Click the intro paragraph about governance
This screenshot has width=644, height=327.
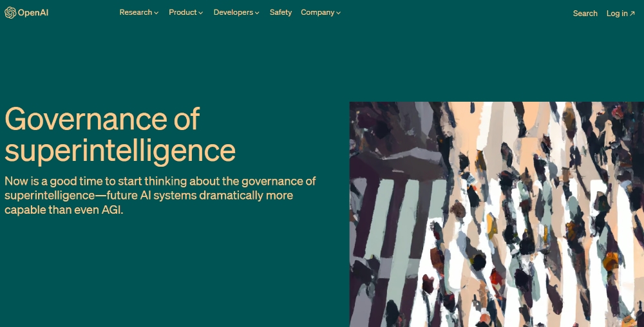(x=160, y=195)
